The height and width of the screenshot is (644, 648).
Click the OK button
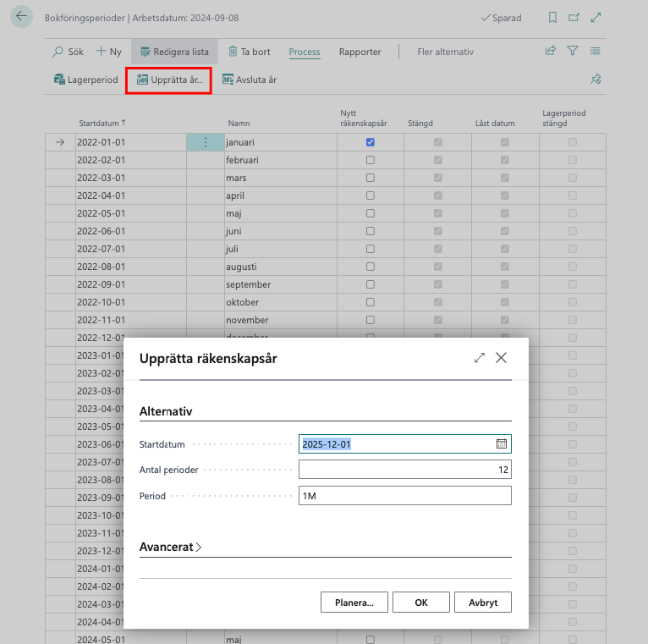click(x=420, y=603)
